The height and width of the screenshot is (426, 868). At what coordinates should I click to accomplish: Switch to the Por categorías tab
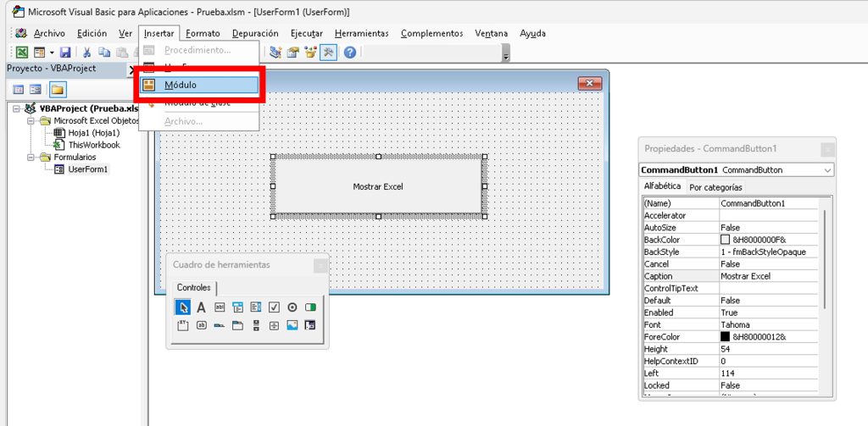coord(715,187)
